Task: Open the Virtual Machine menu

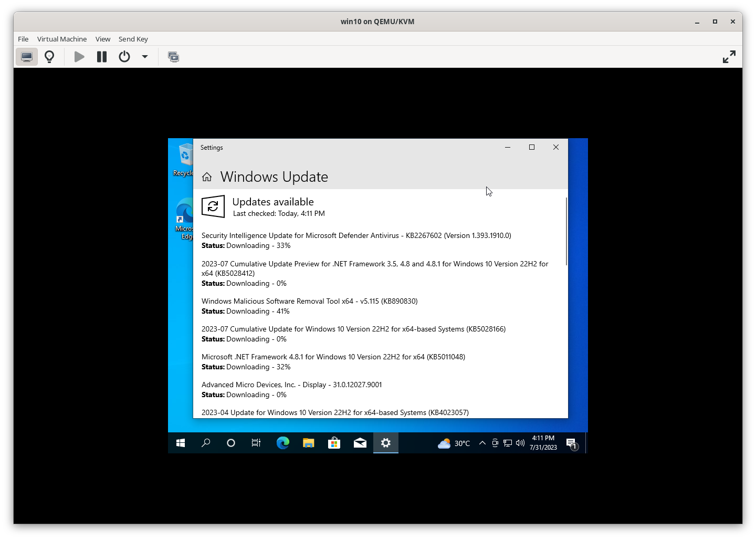Action: click(62, 39)
